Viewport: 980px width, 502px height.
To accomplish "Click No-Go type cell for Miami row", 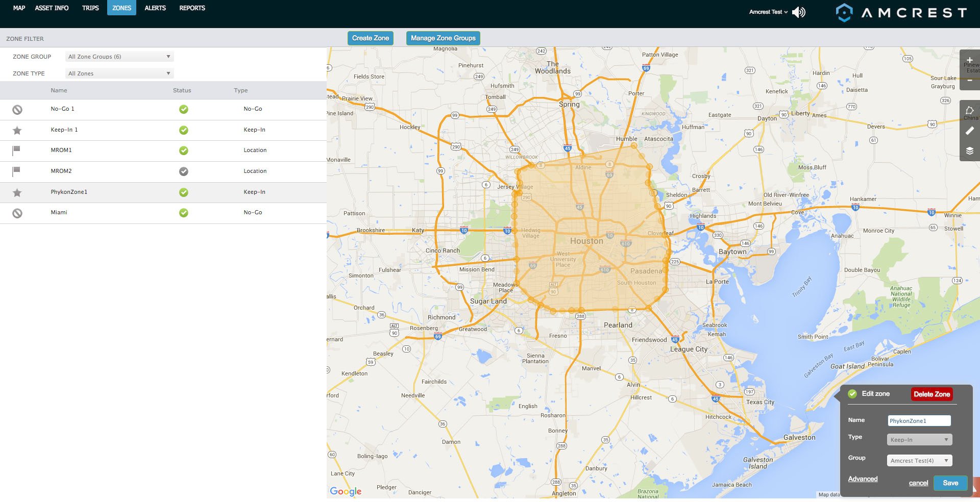I will tap(253, 212).
